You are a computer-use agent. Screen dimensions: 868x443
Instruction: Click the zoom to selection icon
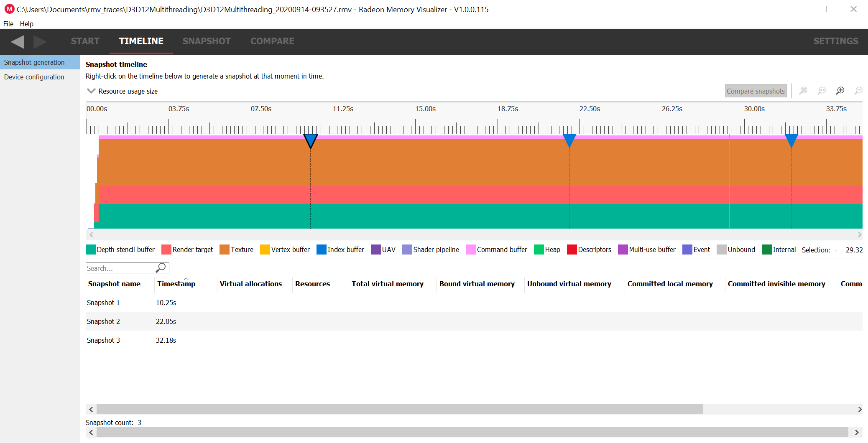803,91
